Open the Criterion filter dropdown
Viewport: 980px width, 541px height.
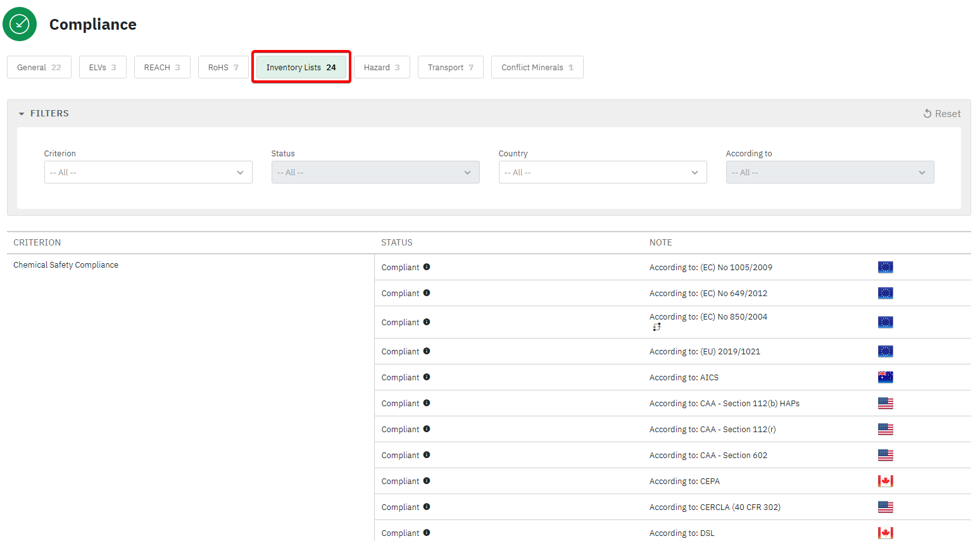[x=148, y=172]
